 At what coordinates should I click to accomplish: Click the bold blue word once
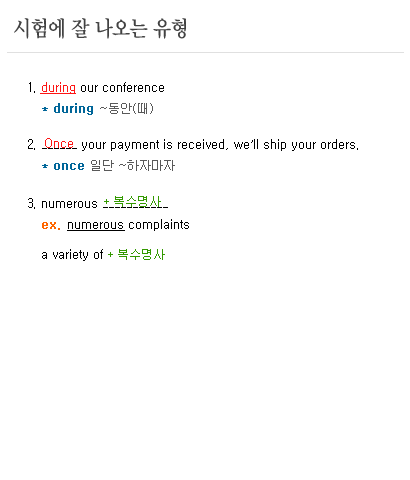[69, 166]
